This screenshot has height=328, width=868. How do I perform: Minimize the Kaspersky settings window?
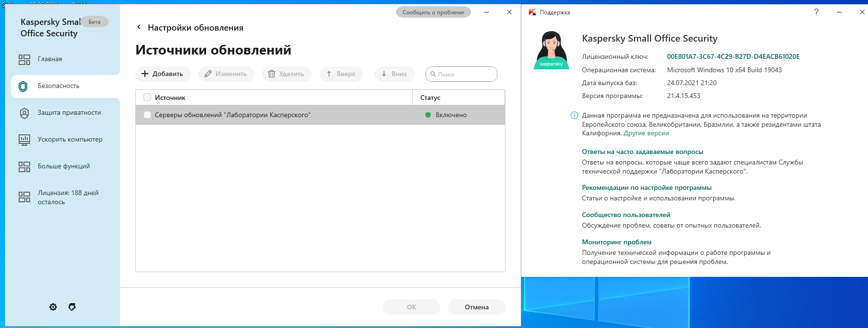[486, 12]
